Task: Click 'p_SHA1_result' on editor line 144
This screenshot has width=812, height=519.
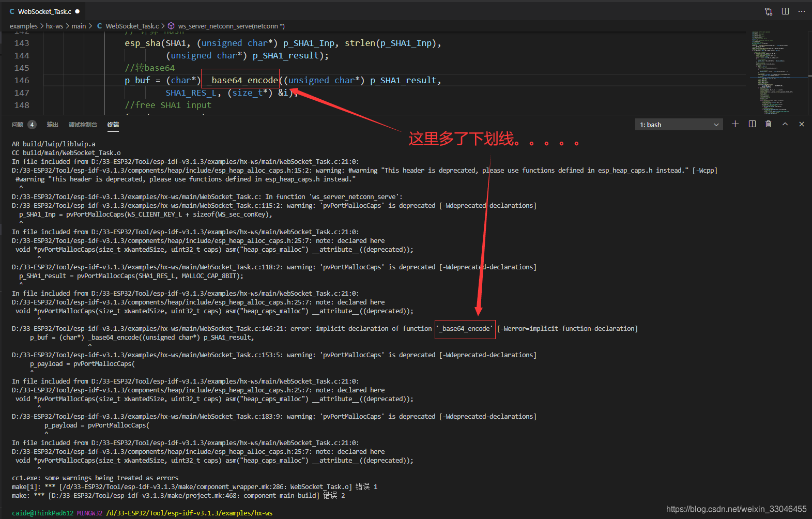Action: tap(286, 56)
